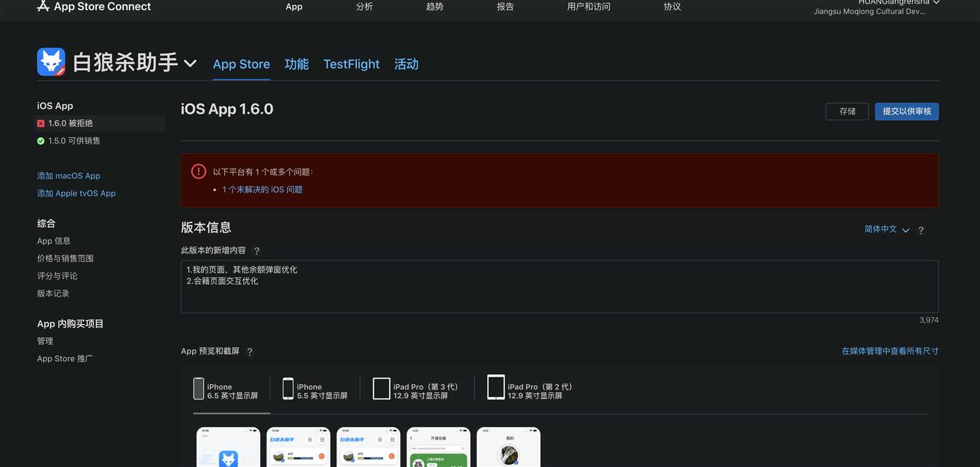The height and width of the screenshot is (467, 980).
Task: Open the 简体中文 language dropdown
Action: pyautogui.click(x=886, y=230)
